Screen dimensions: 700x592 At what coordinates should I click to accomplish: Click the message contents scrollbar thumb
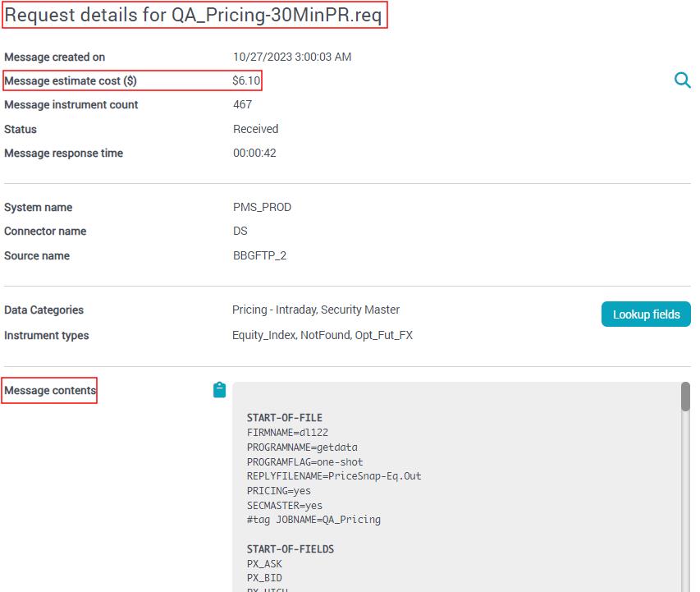coord(685,396)
